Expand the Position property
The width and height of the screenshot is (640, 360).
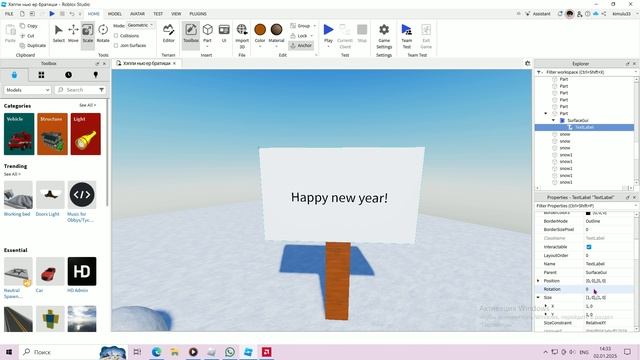(538, 281)
